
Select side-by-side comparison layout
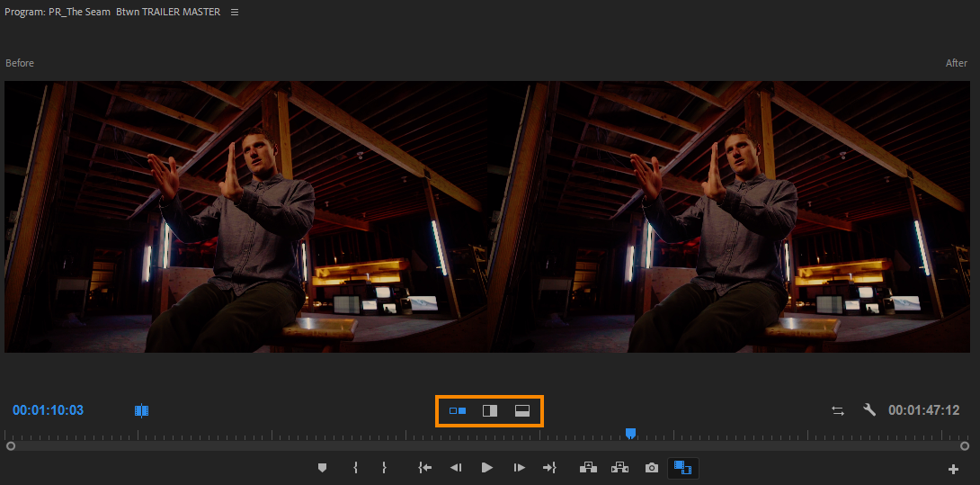point(458,411)
